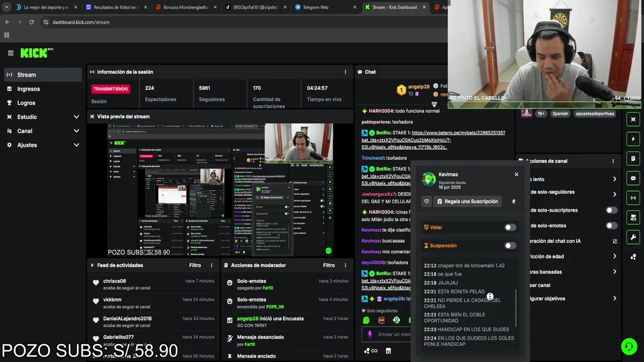Open Filtro in Feed de actividades
The width and height of the screenshot is (644, 362).
click(x=195, y=265)
